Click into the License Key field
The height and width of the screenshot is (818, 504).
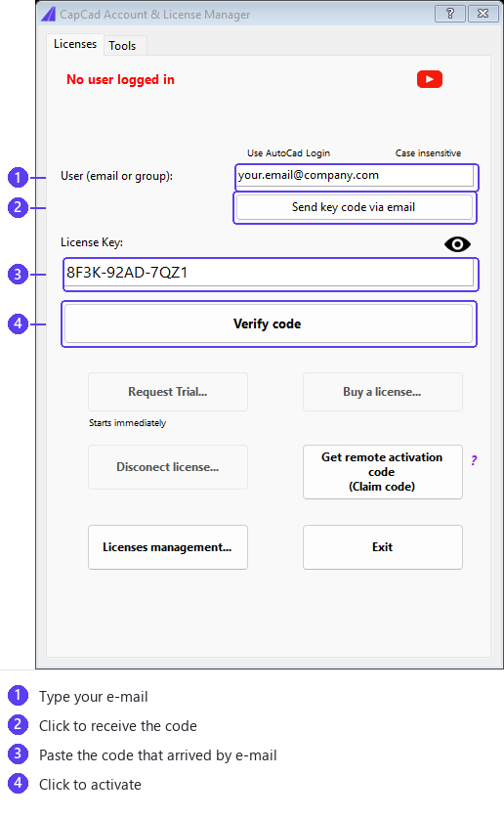[270, 274]
